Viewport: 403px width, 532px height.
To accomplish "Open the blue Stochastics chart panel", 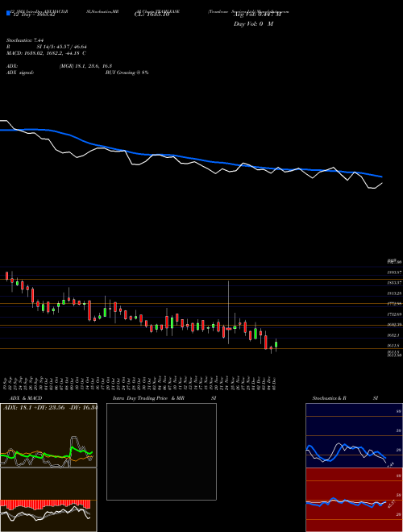I will click(354, 435).
